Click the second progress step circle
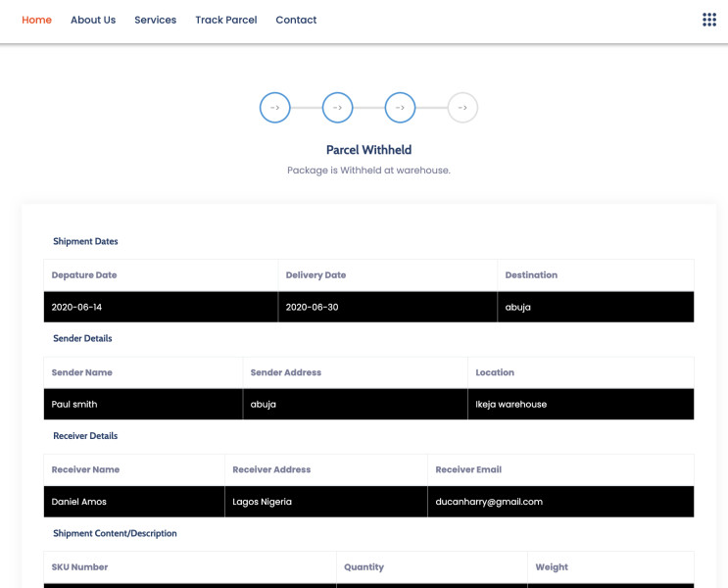 coord(337,108)
